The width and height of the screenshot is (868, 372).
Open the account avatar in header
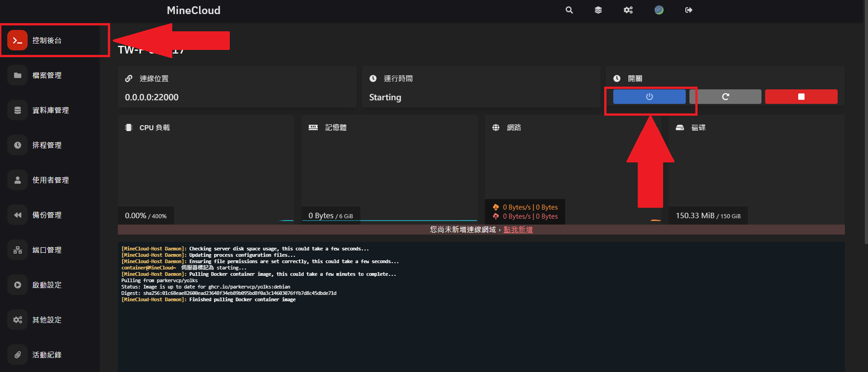pos(659,10)
